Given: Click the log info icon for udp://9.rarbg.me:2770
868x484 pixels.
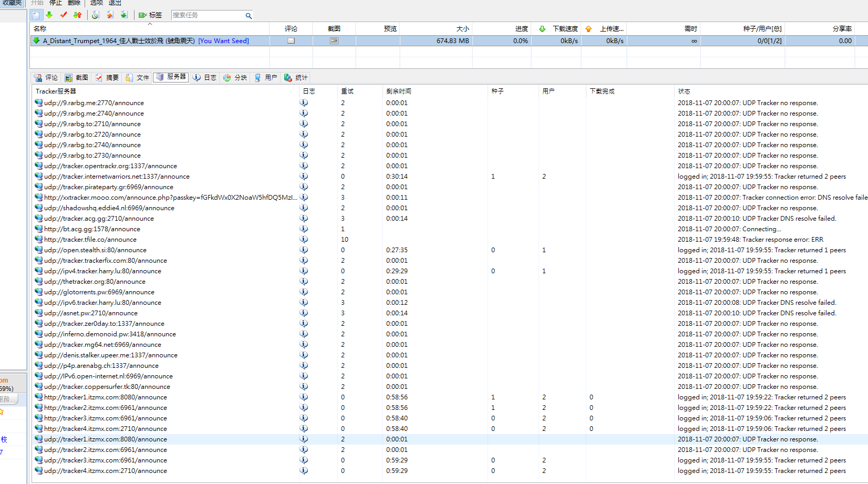Looking at the screenshot, I should pyautogui.click(x=304, y=103).
